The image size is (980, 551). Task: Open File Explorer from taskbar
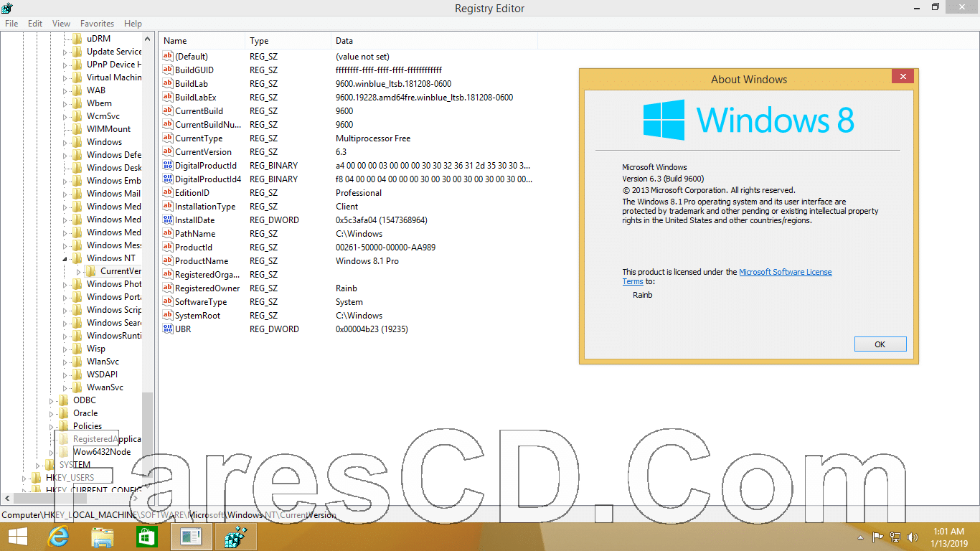[x=103, y=537]
